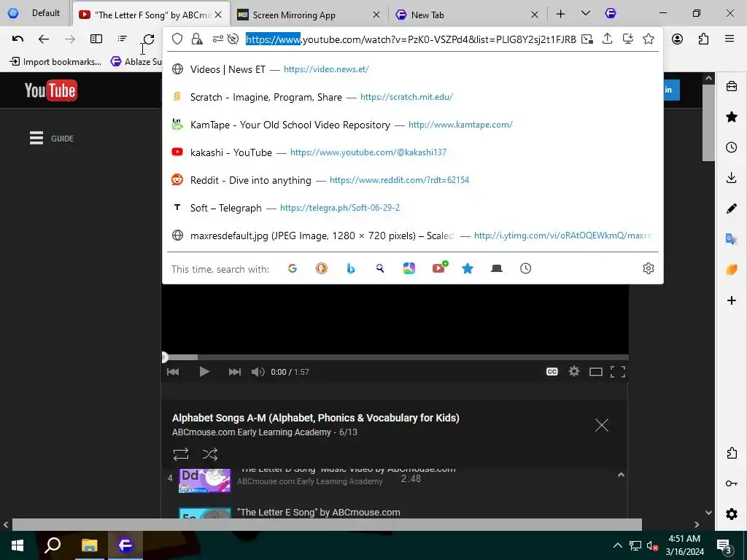Select maxresdefault.jpg image suggestion
Viewport: 747px width, 560px height.
pyautogui.click(x=413, y=236)
